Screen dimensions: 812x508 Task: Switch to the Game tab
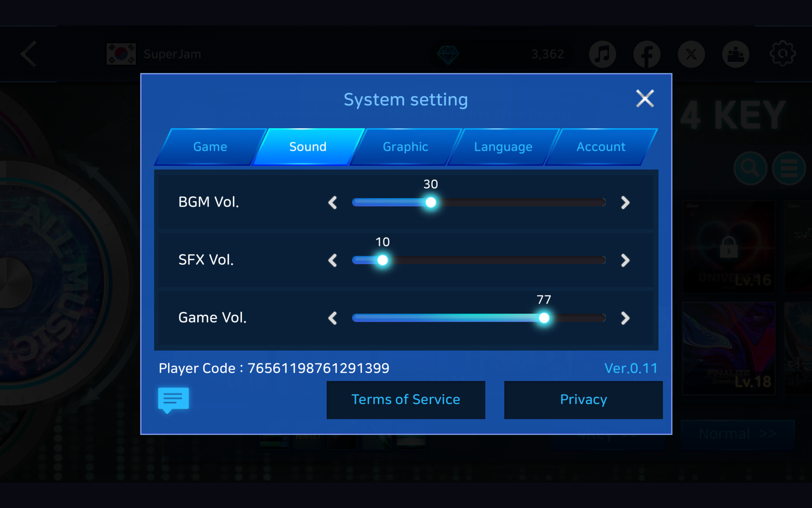coord(210,147)
